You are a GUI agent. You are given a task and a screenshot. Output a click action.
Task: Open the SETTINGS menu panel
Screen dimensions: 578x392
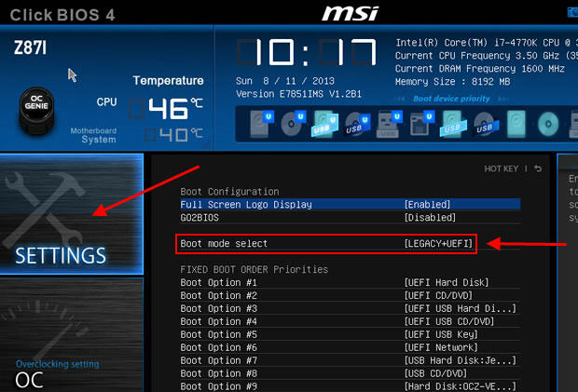click(x=72, y=214)
